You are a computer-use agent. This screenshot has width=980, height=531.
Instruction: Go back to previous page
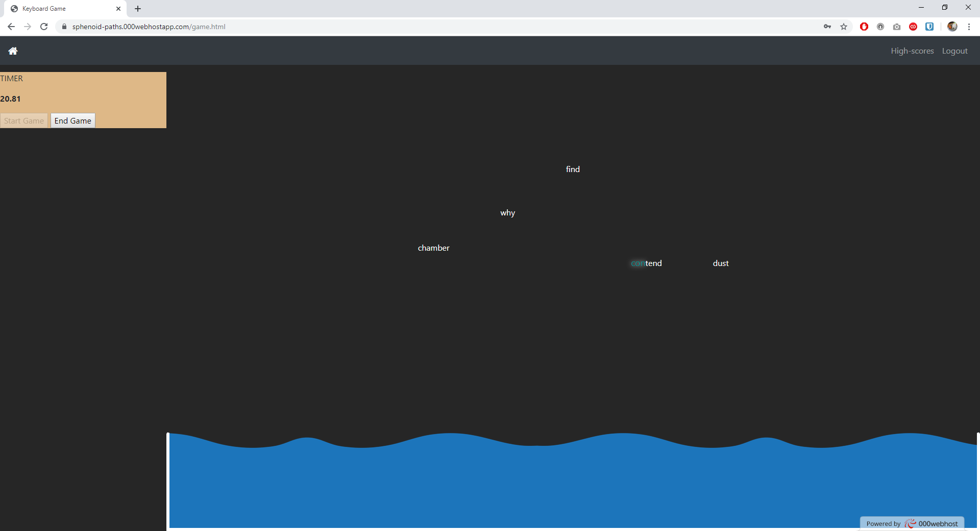click(11, 27)
